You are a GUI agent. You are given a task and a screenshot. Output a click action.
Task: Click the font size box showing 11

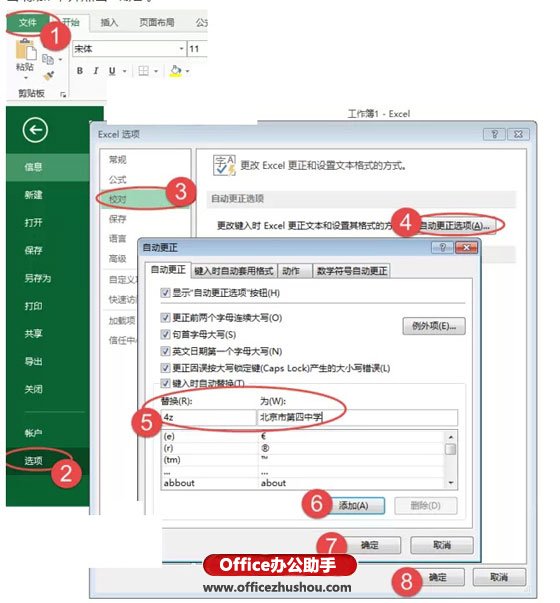pos(197,49)
